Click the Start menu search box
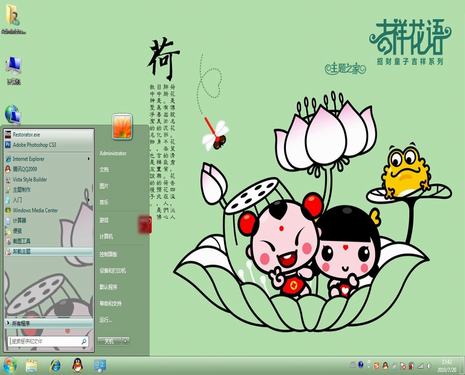The height and width of the screenshot is (375, 465). pos(48,341)
